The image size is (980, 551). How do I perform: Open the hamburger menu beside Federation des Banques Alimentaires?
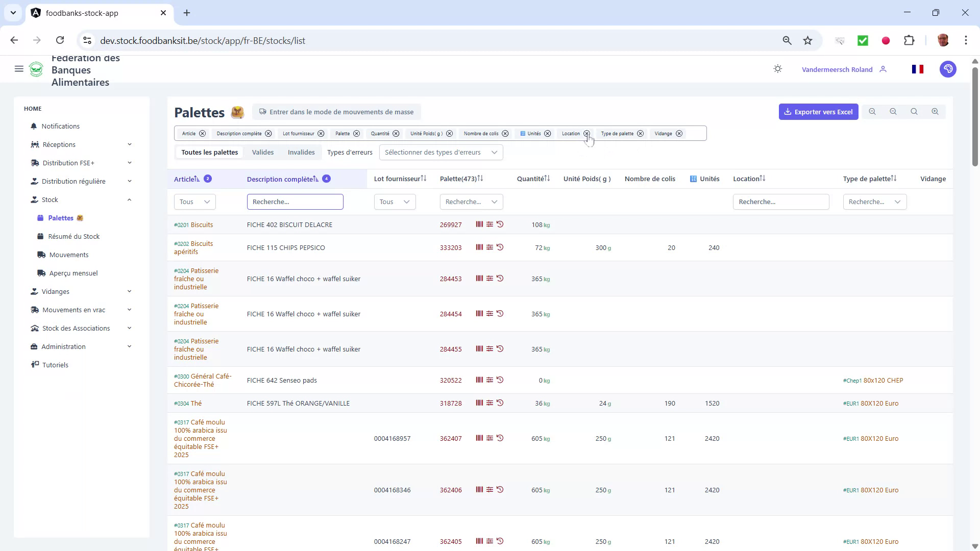click(x=19, y=69)
